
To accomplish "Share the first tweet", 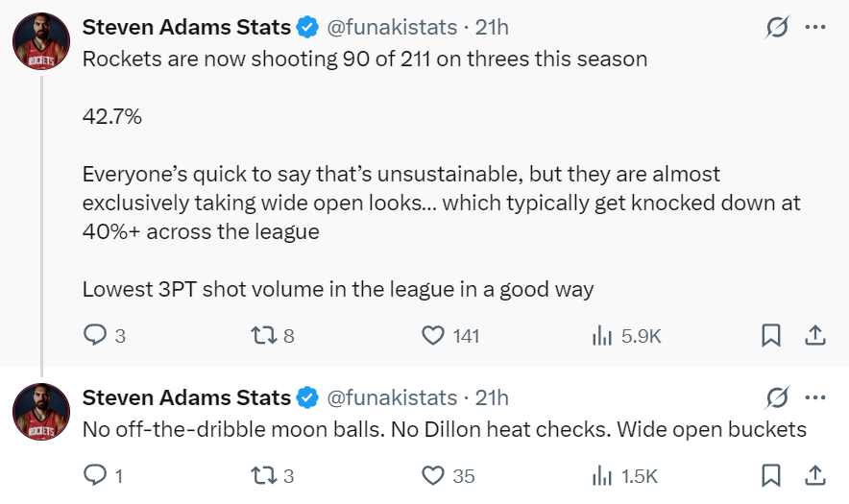I will (x=814, y=335).
